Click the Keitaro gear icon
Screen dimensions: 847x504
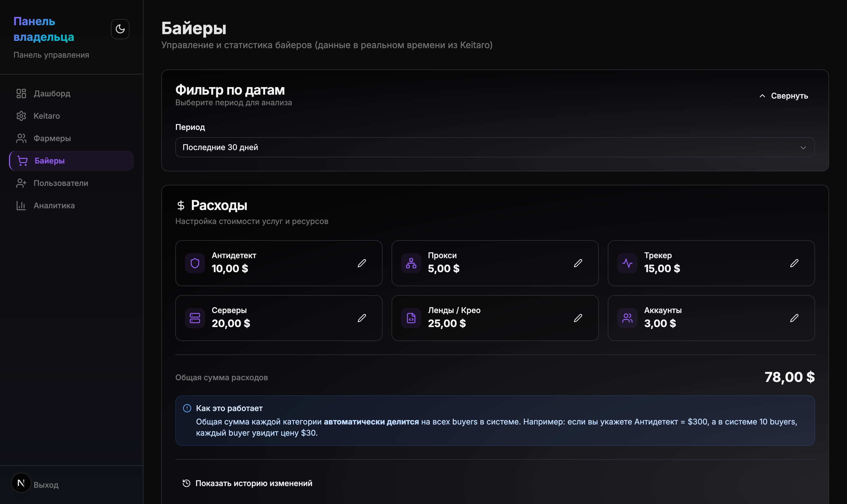[21, 116]
